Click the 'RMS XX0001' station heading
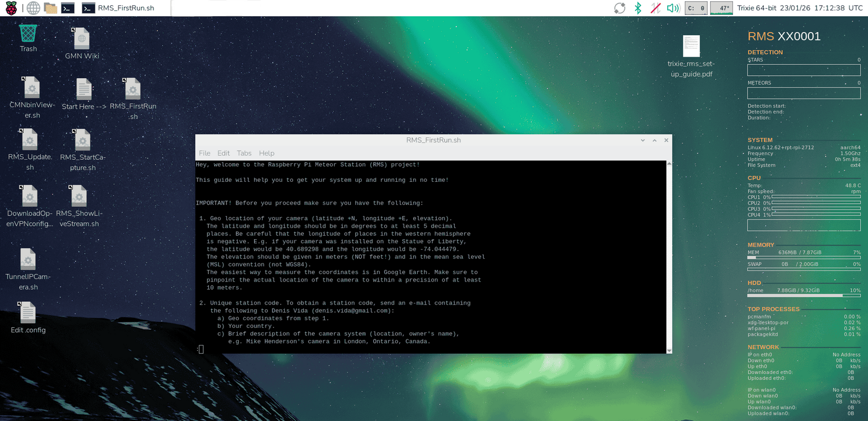 coord(784,36)
